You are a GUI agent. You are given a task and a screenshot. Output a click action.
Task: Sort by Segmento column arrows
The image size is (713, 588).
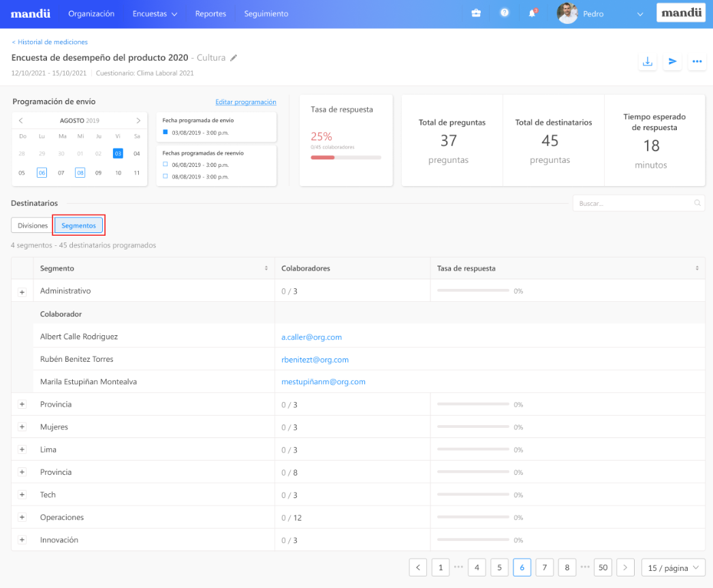click(266, 268)
